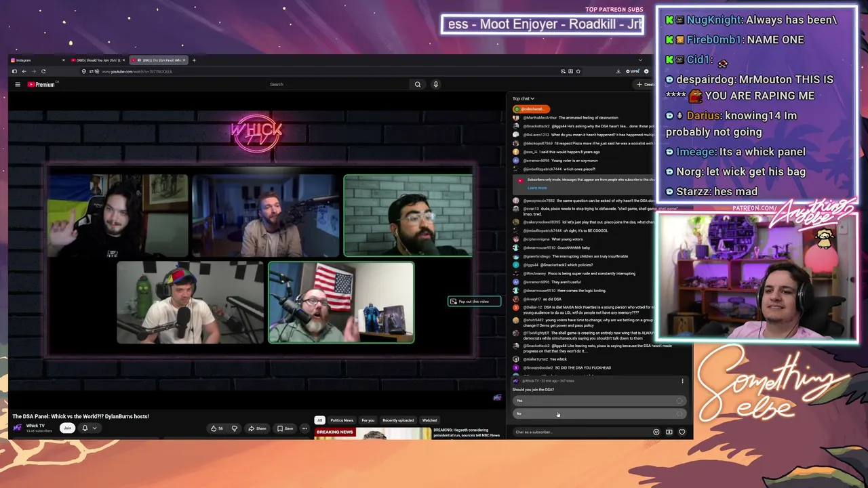Open the BREAKING NEWS Hegseth video thumbnail
The height and width of the screenshot is (488, 868).
(x=373, y=434)
